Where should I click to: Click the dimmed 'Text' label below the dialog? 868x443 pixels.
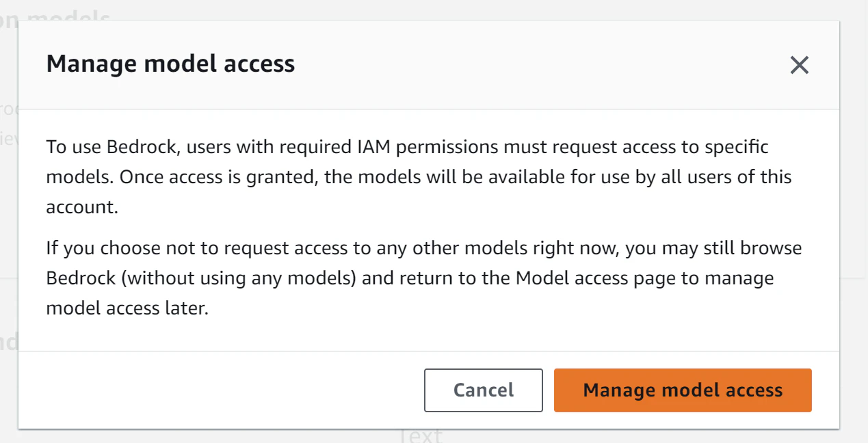click(x=420, y=435)
